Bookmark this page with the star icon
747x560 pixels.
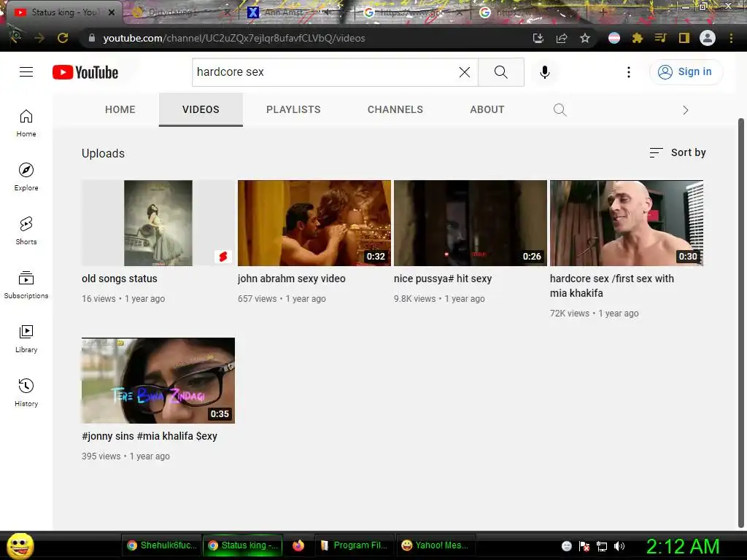tap(585, 38)
